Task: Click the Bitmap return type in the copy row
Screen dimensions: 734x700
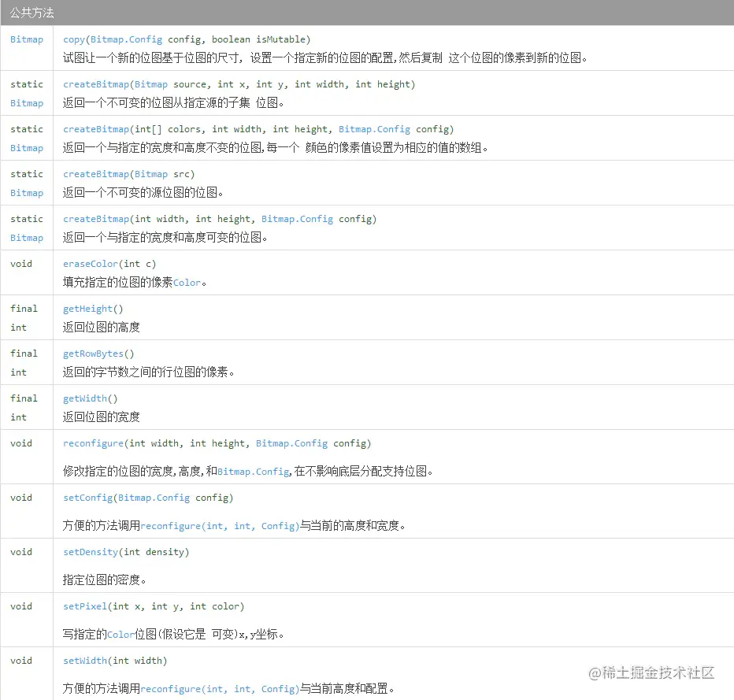Action: click(27, 39)
